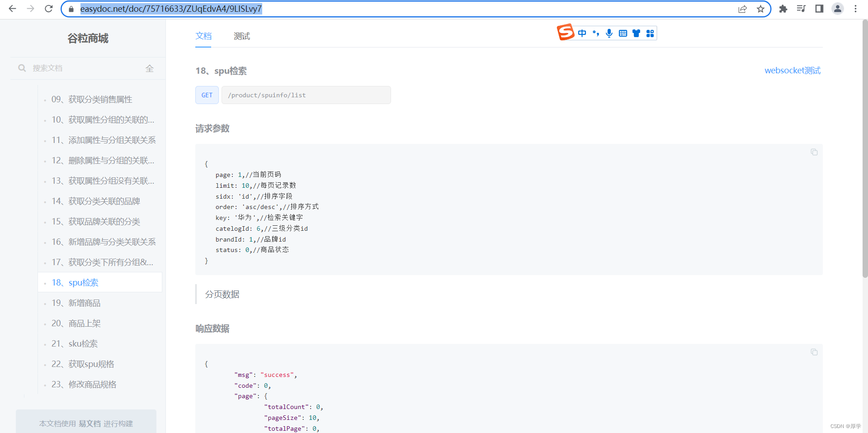
Task: Open the media control playlist icon
Action: pos(801,9)
